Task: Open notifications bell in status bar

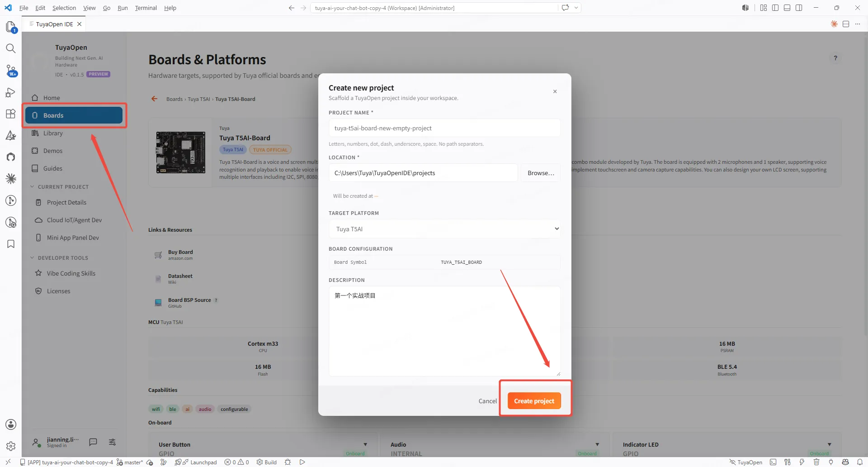Action: 860,462
